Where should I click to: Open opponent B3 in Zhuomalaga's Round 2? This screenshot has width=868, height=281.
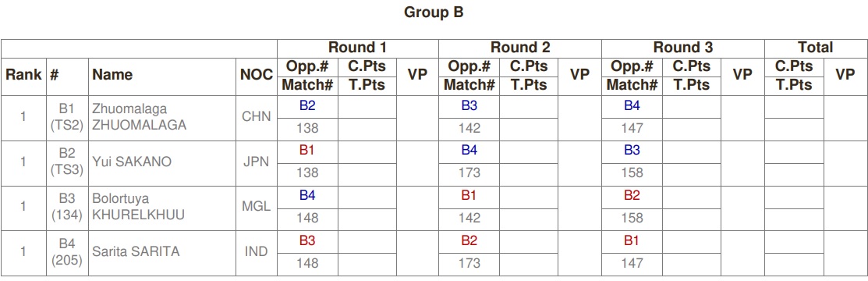pyautogui.click(x=469, y=106)
